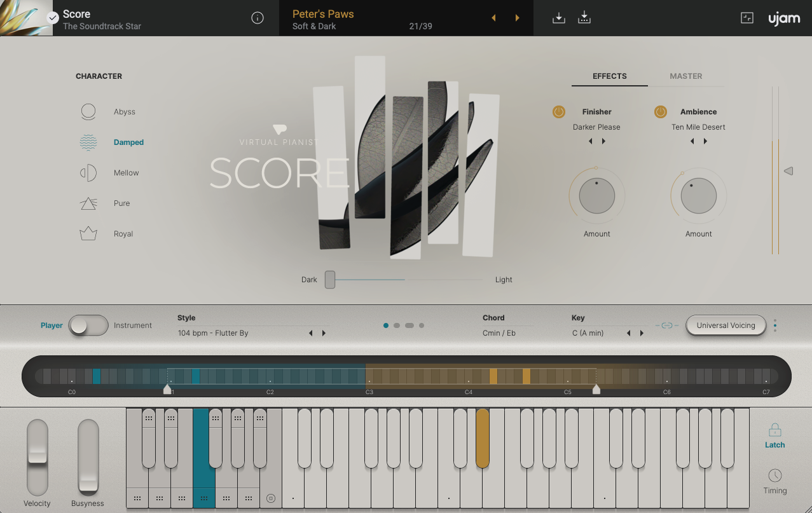Open the Score product selector thumbnail
812x513 pixels.
coord(26,18)
